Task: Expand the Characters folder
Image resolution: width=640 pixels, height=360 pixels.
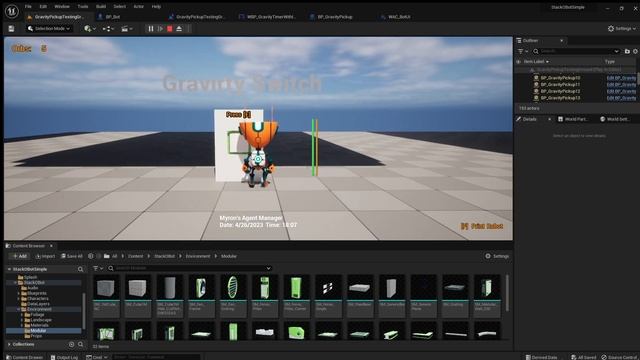Action: tap(18, 298)
